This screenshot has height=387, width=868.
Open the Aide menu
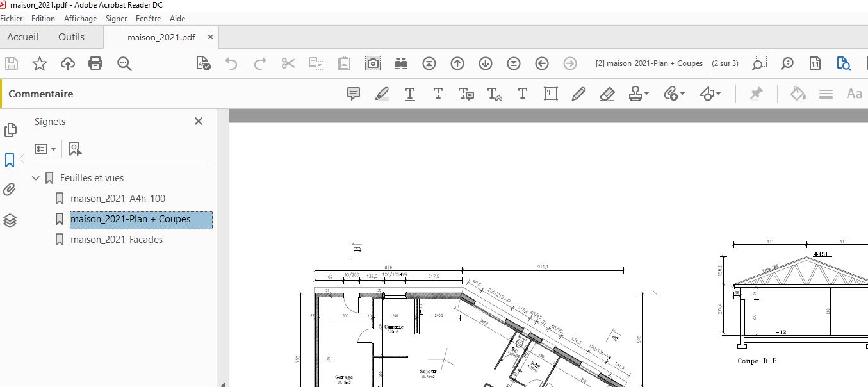tap(177, 19)
